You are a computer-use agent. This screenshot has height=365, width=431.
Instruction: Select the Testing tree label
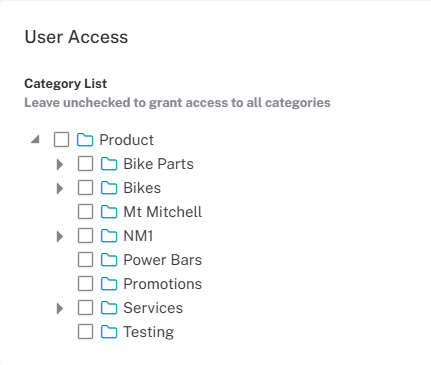click(149, 332)
